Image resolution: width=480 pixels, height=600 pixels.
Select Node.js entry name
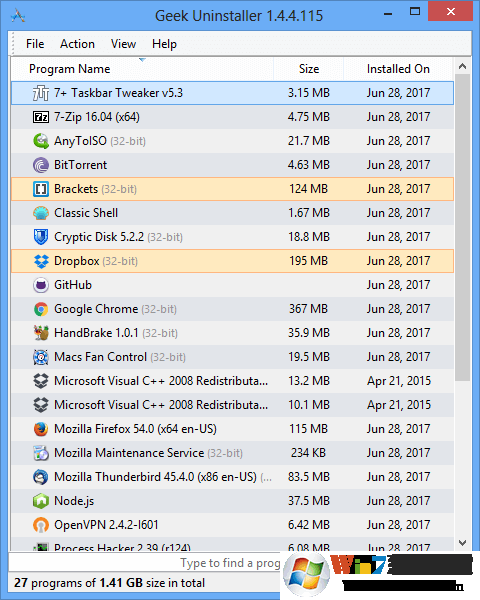[74, 501]
